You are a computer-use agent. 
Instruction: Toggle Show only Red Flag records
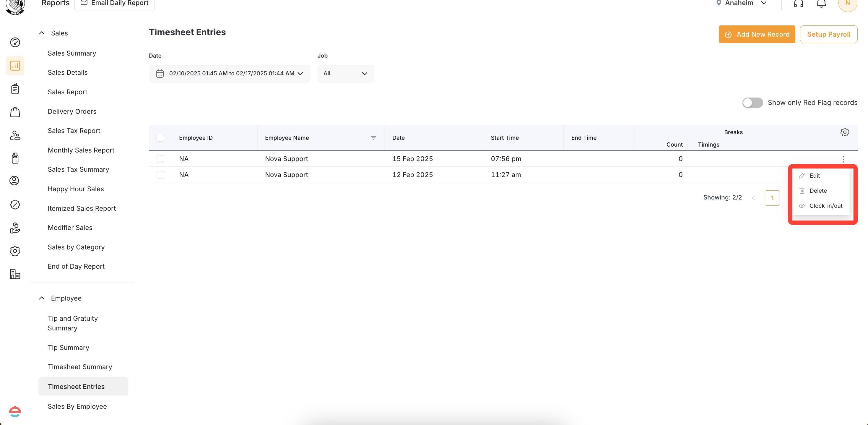click(752, 103)
